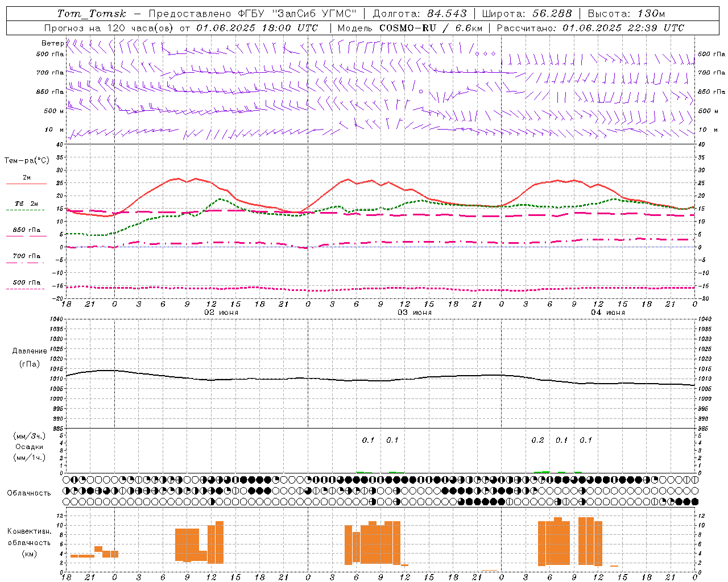Click the (гПа) unit under Давление
Image resolution: width=728 pixels, height=582 pixels.
point(30,364)
